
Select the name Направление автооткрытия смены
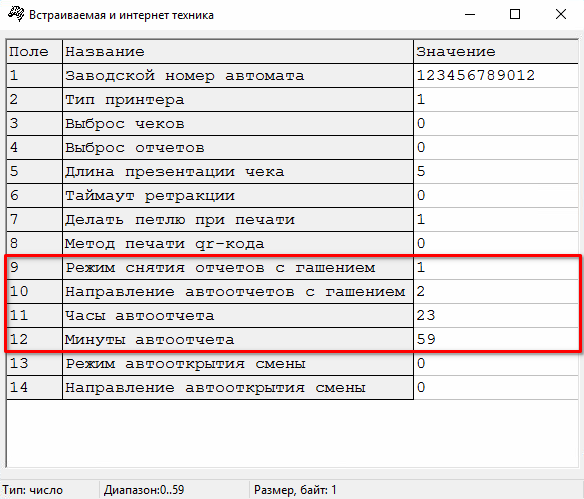238,387
